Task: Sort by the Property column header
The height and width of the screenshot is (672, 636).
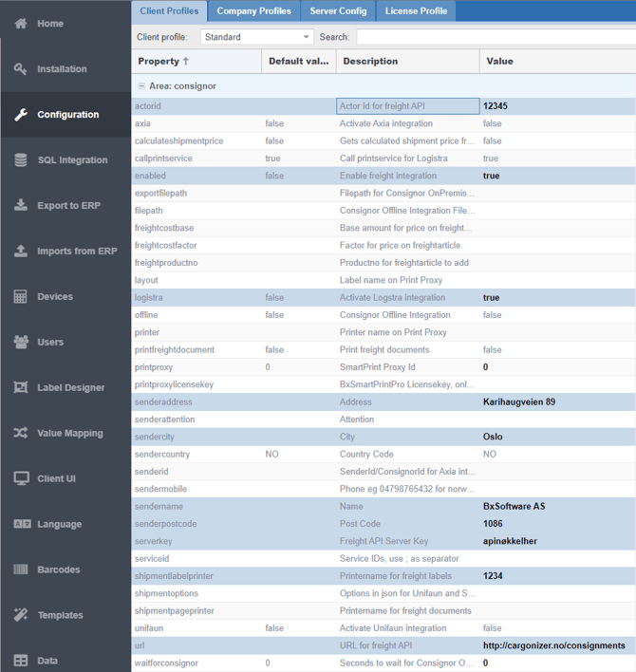Action: pyautogui.click(x=196, y=62)
